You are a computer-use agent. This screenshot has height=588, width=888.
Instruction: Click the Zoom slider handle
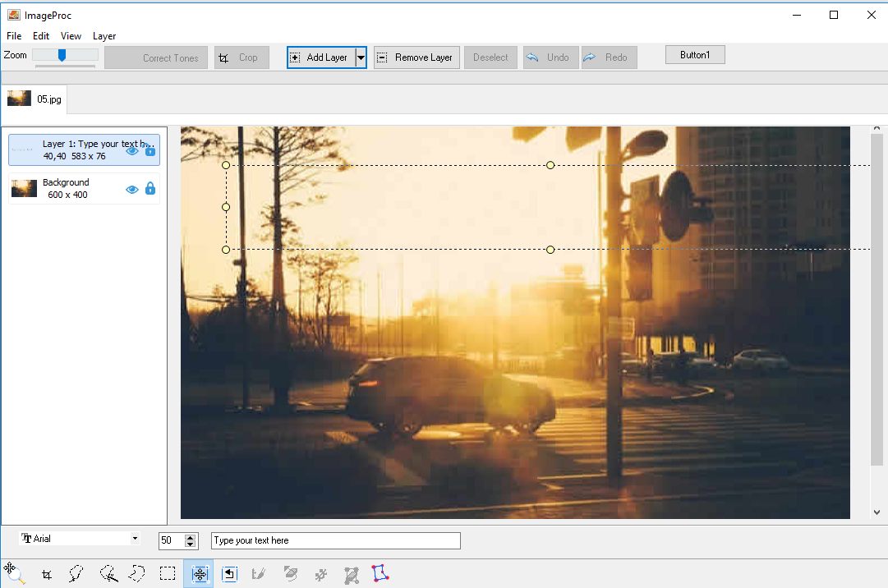(x=62, y=55)
